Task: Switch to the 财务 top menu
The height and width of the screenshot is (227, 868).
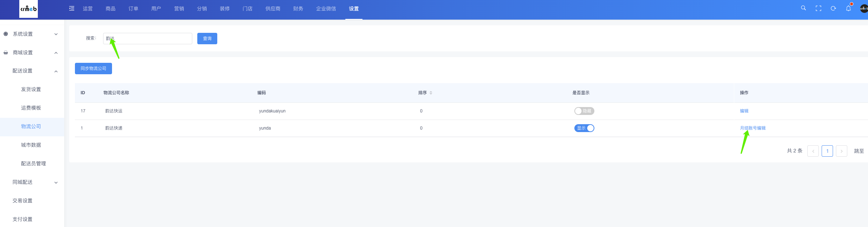Action: coord(298,9)
